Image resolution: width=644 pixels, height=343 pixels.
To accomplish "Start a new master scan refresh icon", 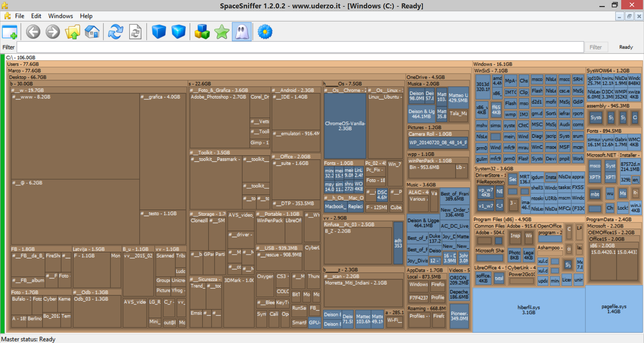I will [116, 32].
